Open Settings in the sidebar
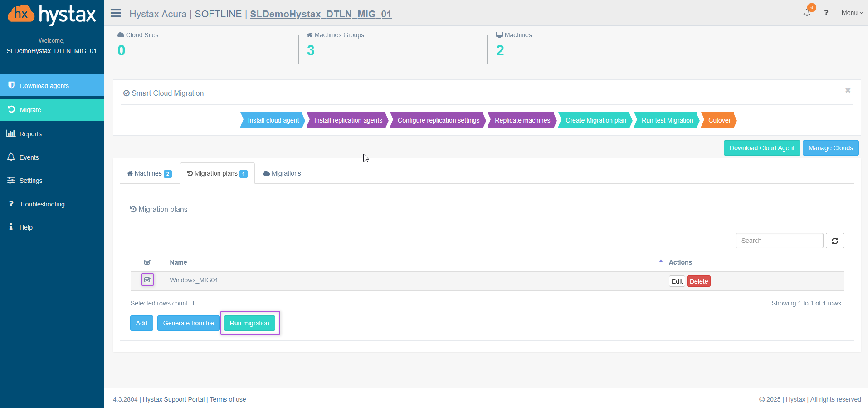 (x=31, y=181)
